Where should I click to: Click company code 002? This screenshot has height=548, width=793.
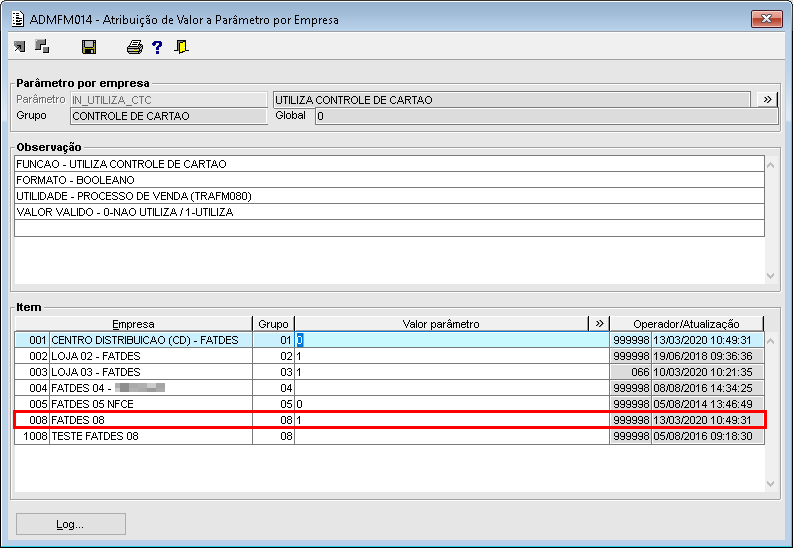click(32, 356)
